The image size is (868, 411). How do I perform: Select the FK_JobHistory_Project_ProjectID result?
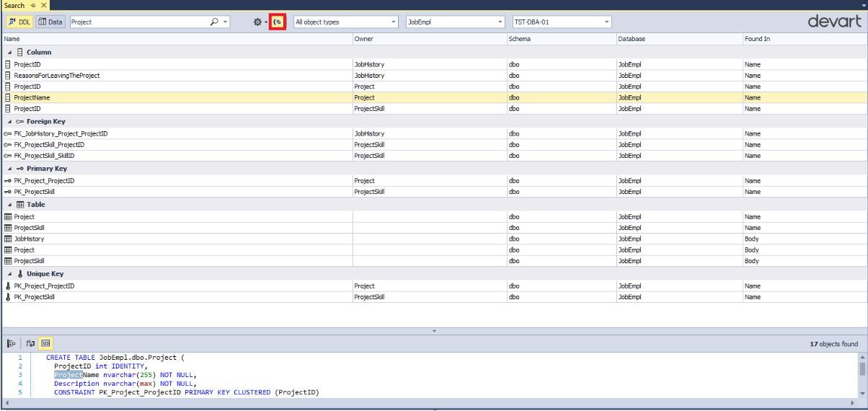coord(434,133)
